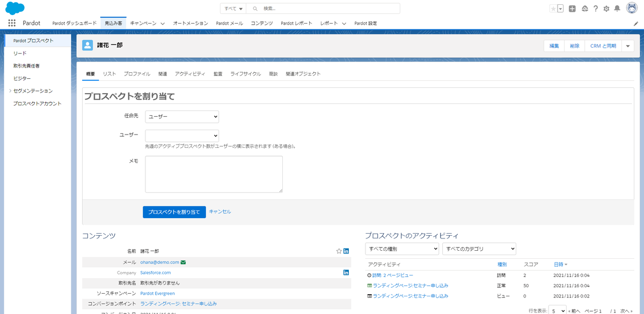This screenshot has height=314, width=644.
Task: Open the Pardot 設定 tab
Action: click(x=365, y=23)
